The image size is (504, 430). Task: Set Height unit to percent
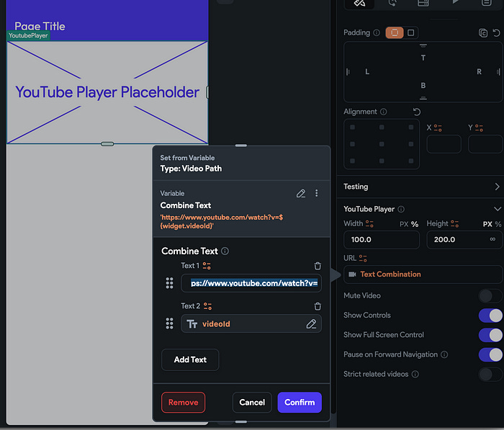[x=498, y=224]
